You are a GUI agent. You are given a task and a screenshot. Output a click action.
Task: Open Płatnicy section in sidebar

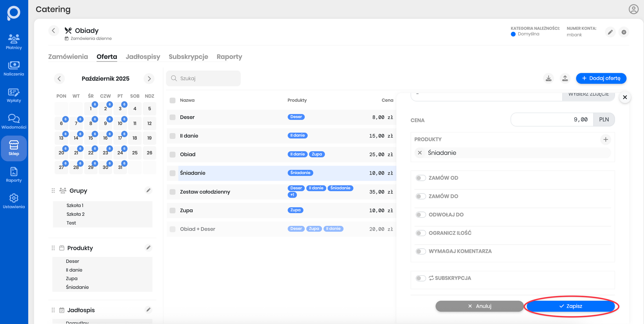tap(14, 42)
